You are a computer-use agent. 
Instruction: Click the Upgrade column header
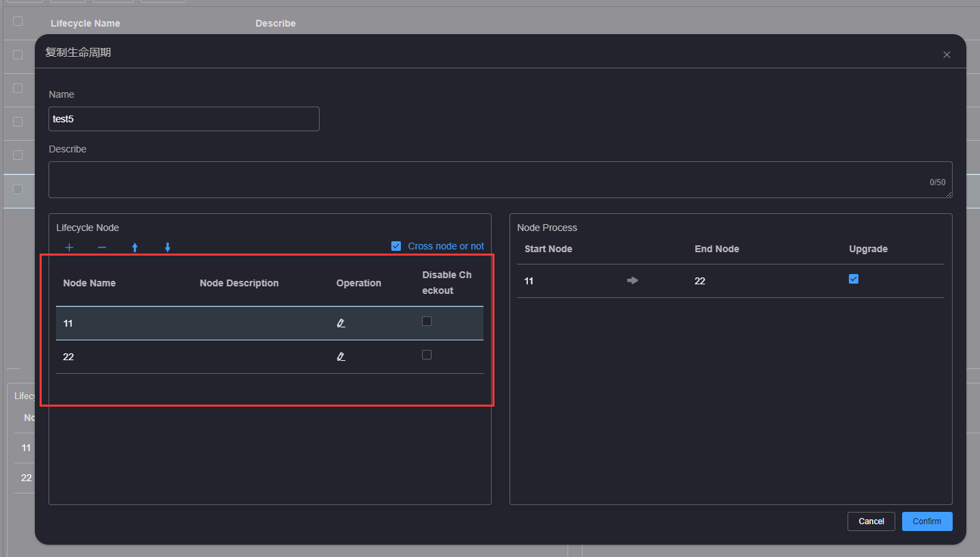click(868, 249)
